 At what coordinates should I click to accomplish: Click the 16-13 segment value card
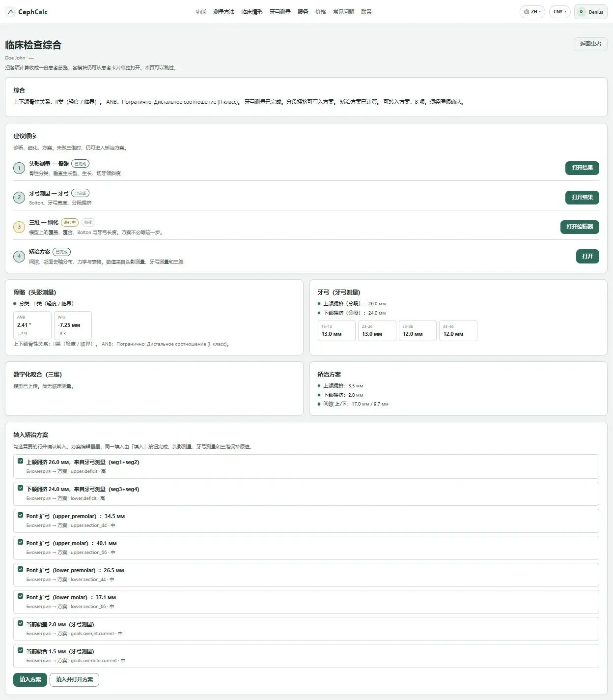click(x=336, y=331)
